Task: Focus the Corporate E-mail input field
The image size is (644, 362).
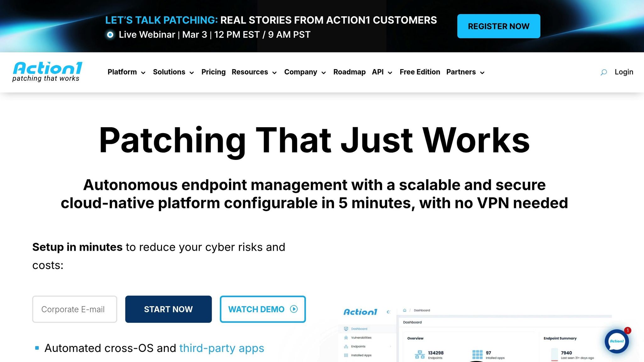Action: [75, 309]
